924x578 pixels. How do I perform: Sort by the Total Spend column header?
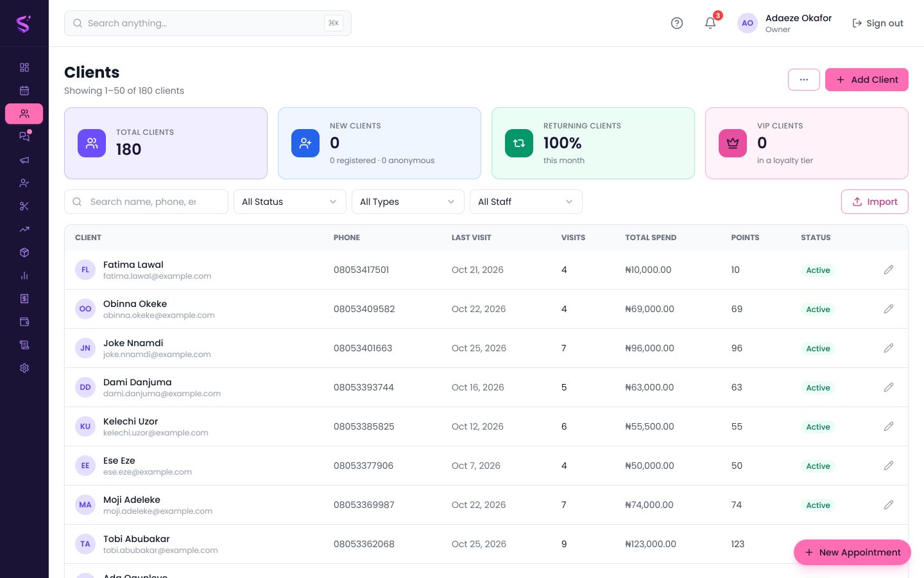coord(651,238)
